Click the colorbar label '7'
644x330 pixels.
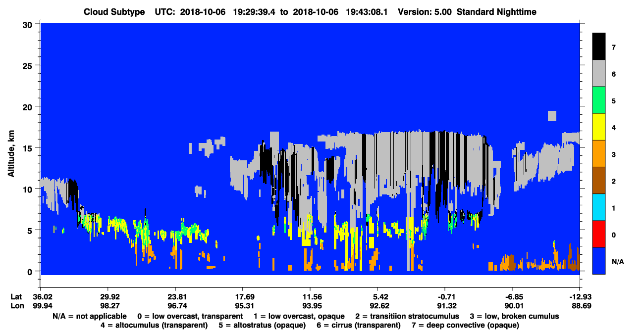(x=614, y=47)
